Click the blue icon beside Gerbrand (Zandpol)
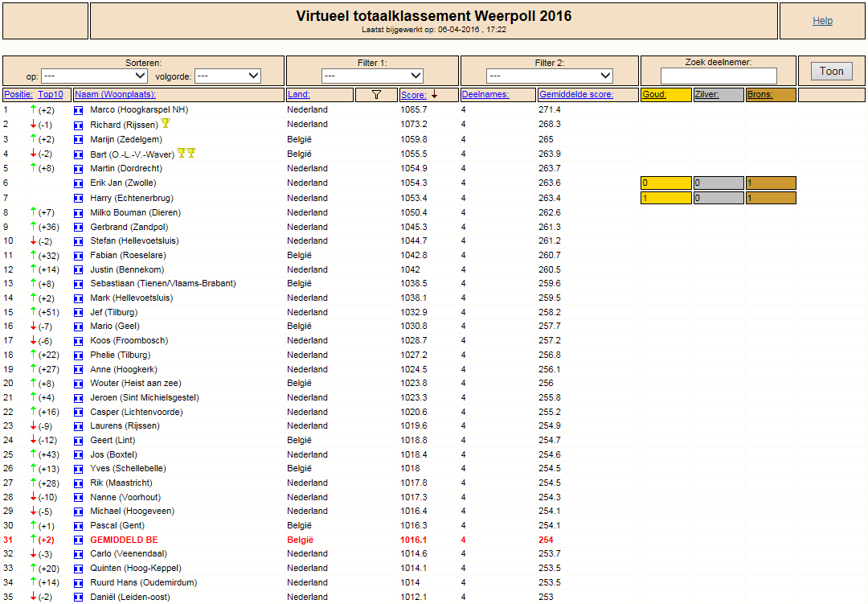 point(79,227)
